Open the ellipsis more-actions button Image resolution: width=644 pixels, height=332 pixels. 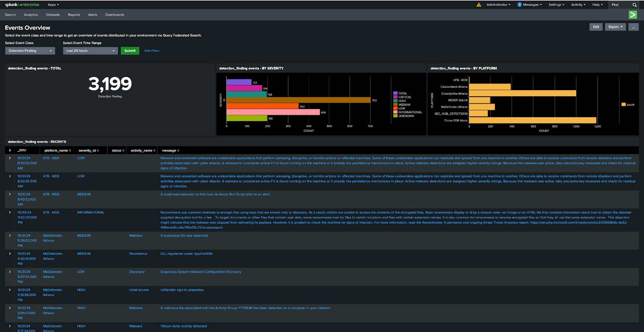point(634,27)
